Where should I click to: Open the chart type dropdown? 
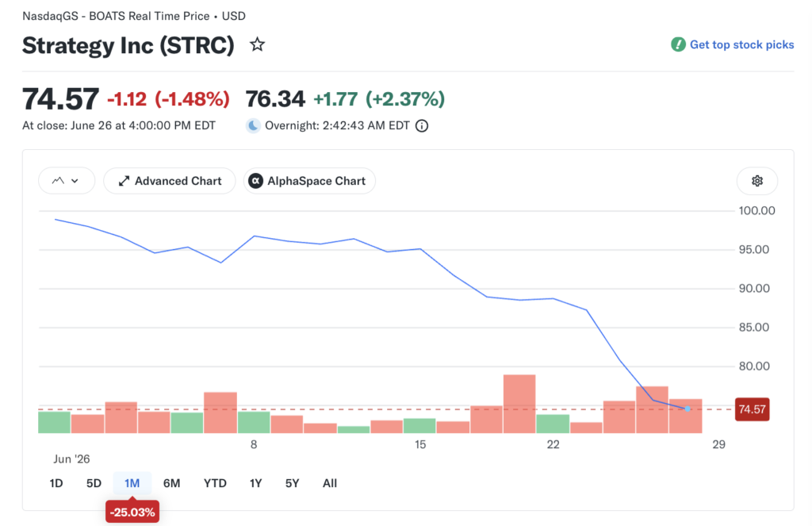(67, 181)
